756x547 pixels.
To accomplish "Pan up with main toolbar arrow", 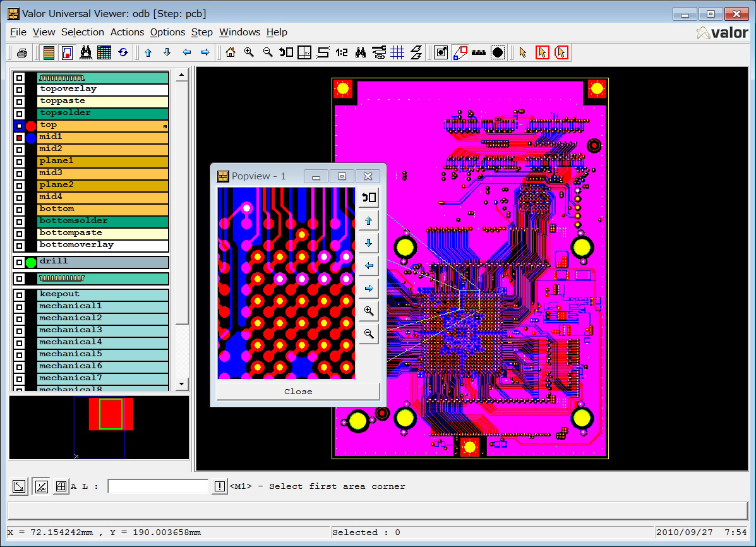I will 148,52.
